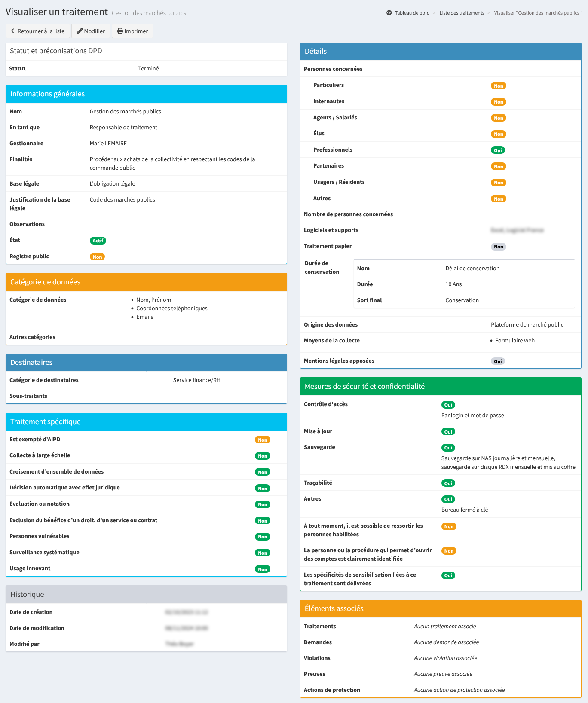588x703 pixels.
Task: Click the Catégorie de données orange header
Action: click(146, 282)
